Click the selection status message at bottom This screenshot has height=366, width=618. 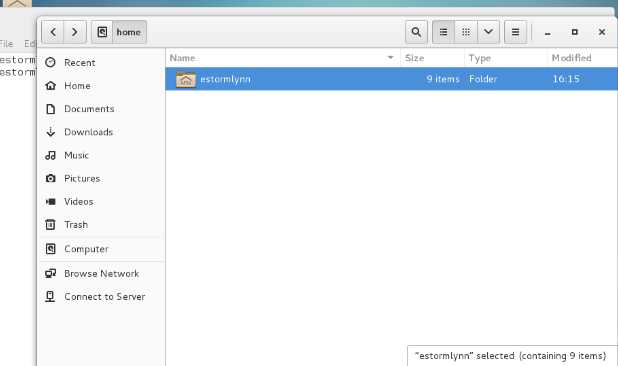[x=510, y=356]
